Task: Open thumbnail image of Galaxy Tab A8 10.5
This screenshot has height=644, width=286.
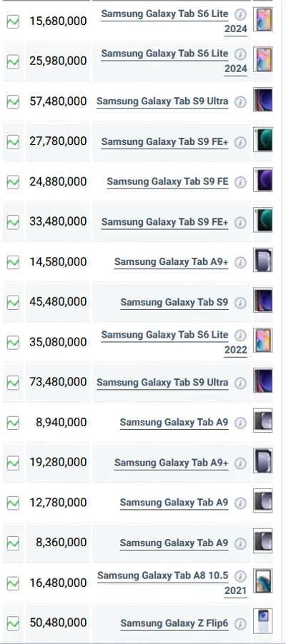Action: click(262, 580)
